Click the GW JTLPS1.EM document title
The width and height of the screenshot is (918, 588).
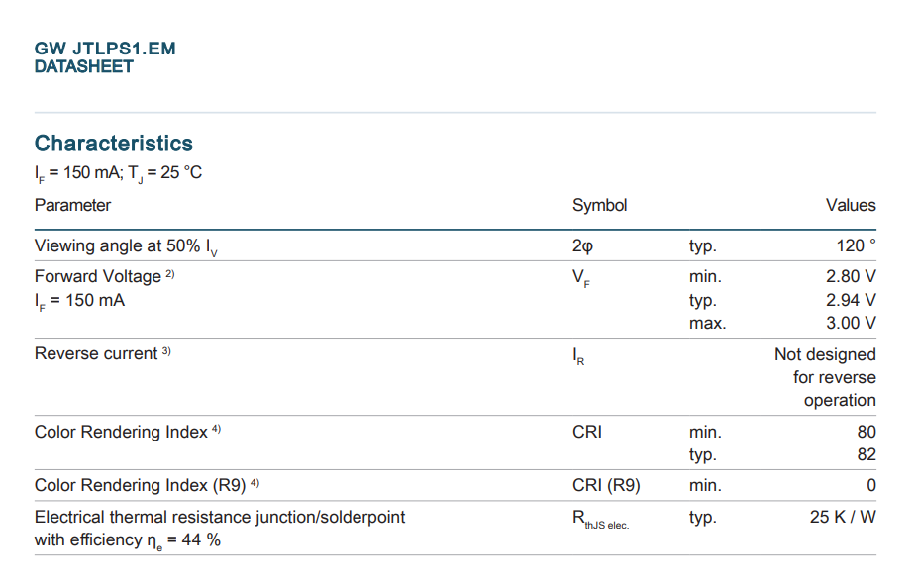(x=105, y=49)
